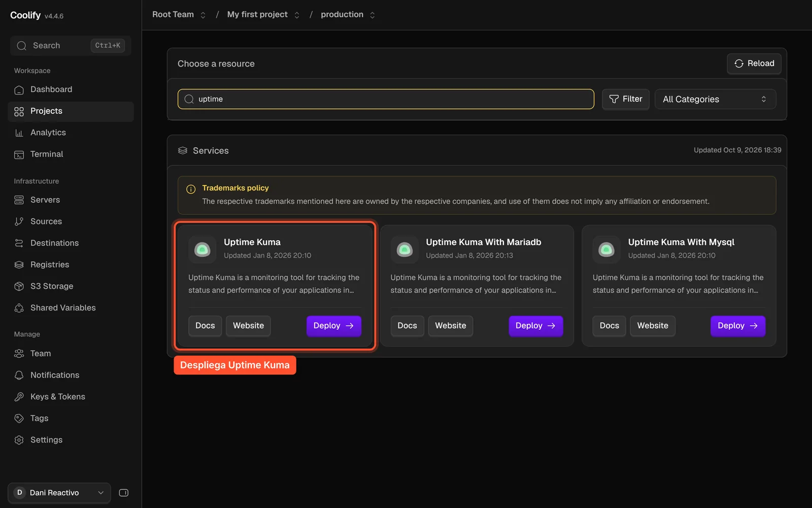
Task: Click the magnifier icon in resource search
Action: point(189,99)
